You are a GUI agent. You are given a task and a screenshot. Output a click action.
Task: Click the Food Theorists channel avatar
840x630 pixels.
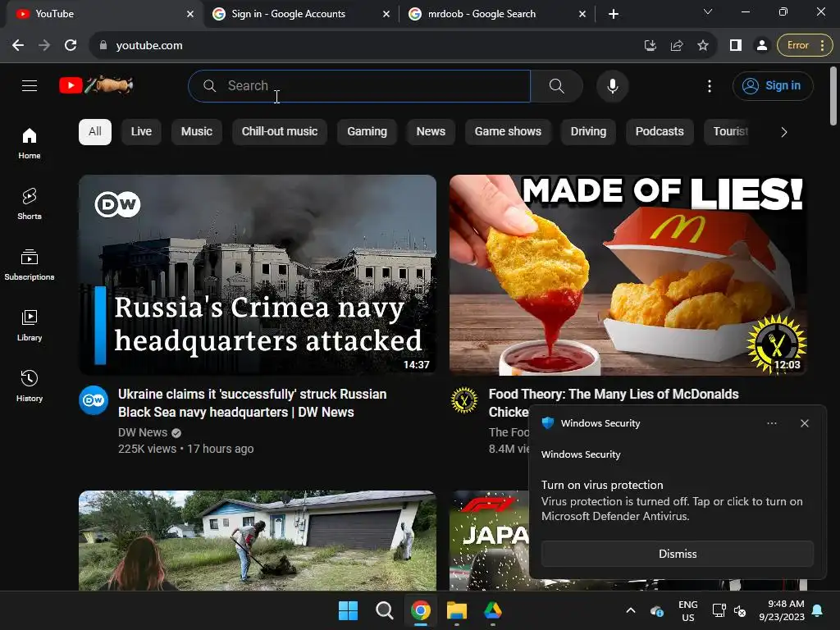point(464,399)
